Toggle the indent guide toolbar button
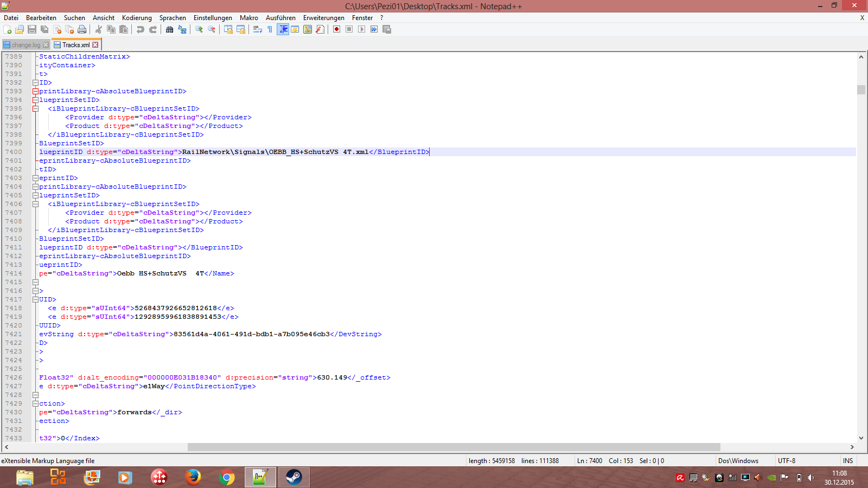The height and width of the screenshot is (488, 868). (x=283, y=29)
